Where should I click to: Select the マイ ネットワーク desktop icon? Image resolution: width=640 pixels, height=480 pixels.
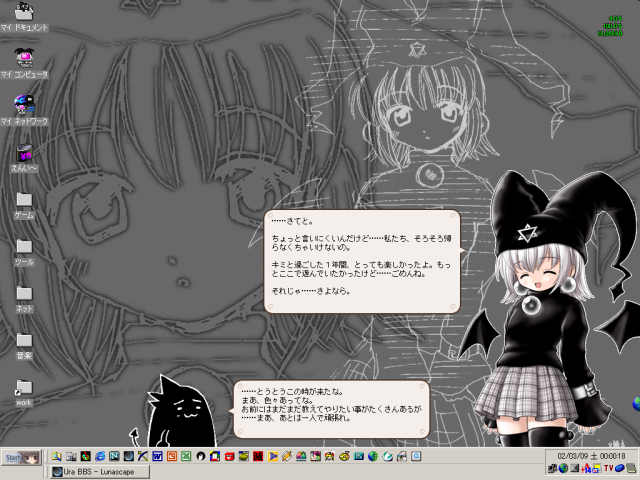click(24, 110)
